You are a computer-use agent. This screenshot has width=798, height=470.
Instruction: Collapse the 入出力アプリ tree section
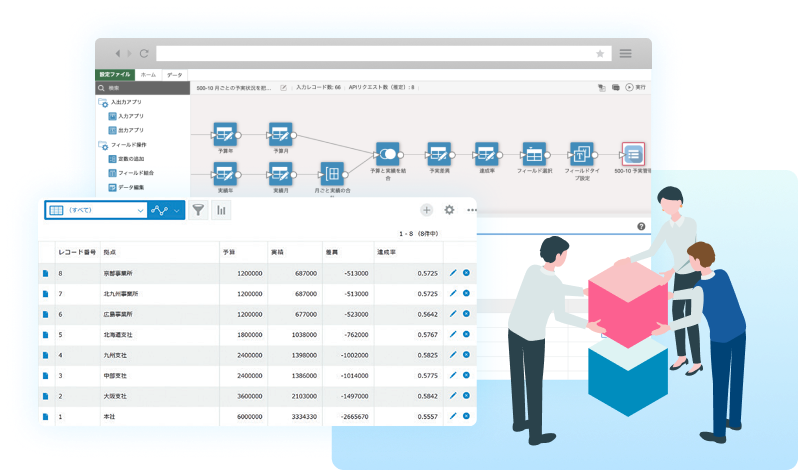coord(103,102)
